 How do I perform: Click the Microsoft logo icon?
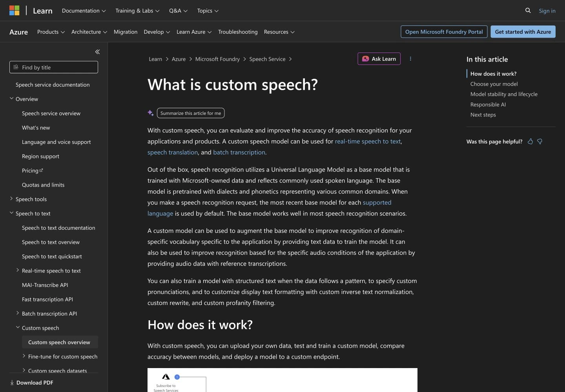[15, 11]
